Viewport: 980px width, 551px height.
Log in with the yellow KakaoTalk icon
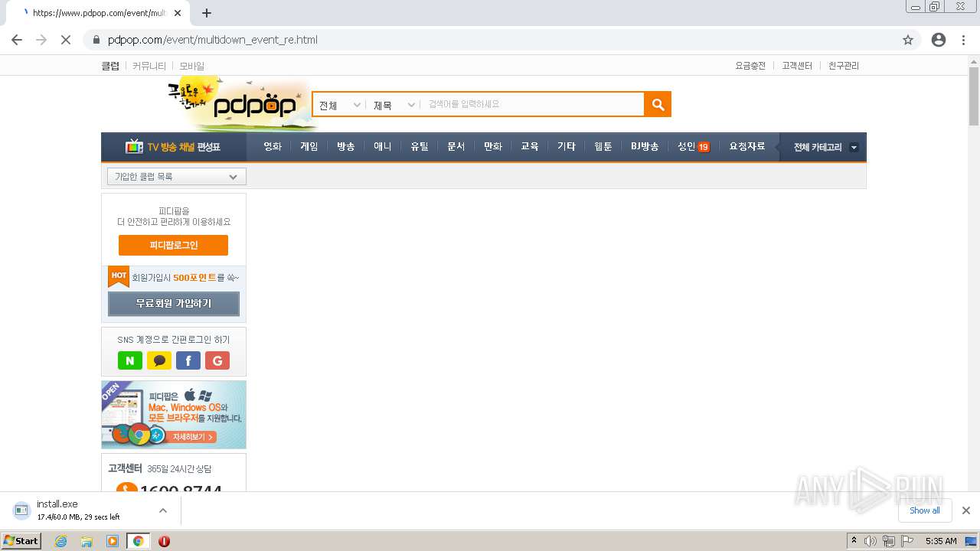click(159, 360)
